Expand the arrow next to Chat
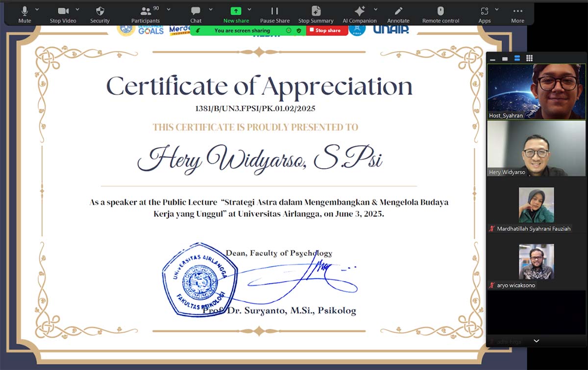This screenshot has height=370, width=588. click(x=211, y=9)
